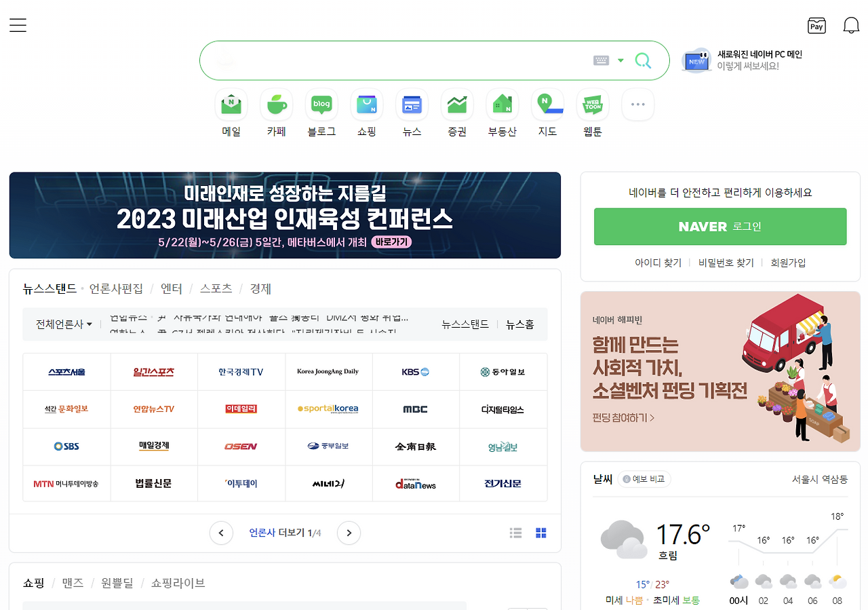This screenshot has height=610, width=868.
Task: Switch to the 원쁠딜 tab
Action: point(117,583)
